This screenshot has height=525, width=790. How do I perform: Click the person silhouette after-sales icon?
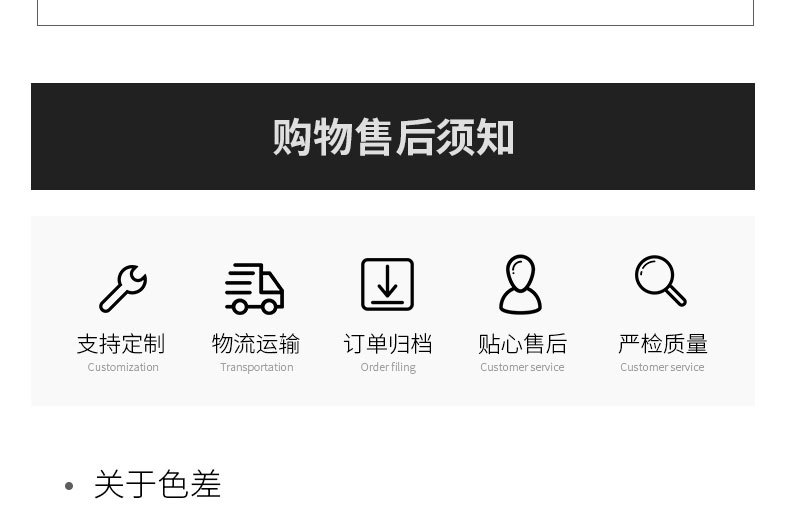pyautogui.click(x=520, y=285)
